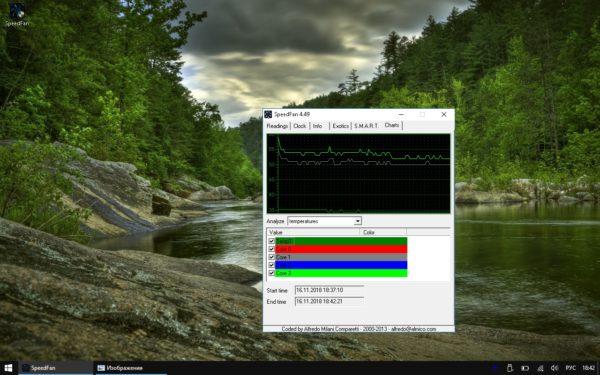
Task: Select the SpeedFan taskbar button
Action: click(56, 368)
